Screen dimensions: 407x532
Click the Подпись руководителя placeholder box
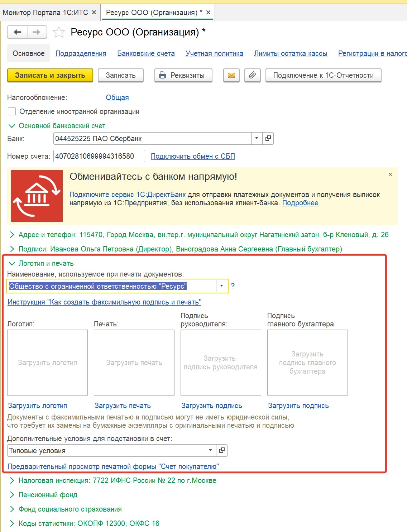point(221,363)
